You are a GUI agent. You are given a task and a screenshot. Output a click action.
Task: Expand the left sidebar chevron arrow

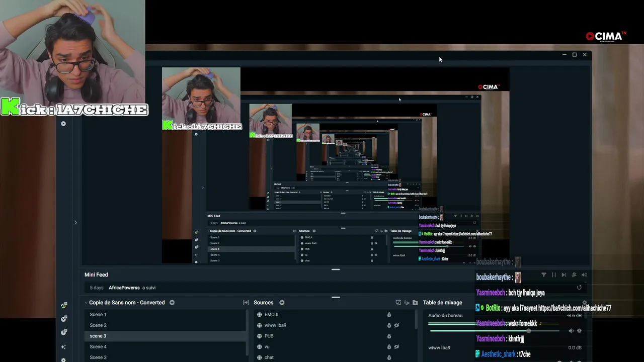[x=75, y=222]
